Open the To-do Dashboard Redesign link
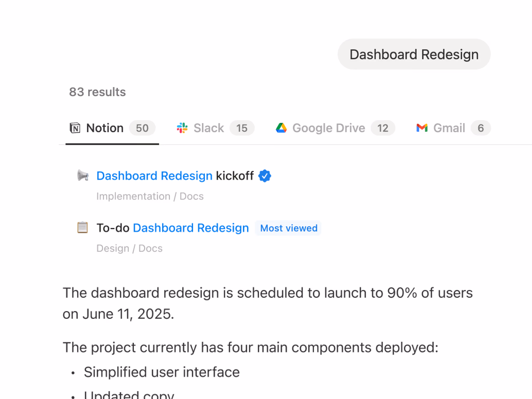The height and width of the screenshot is (399, 532). tap(172, 228)
